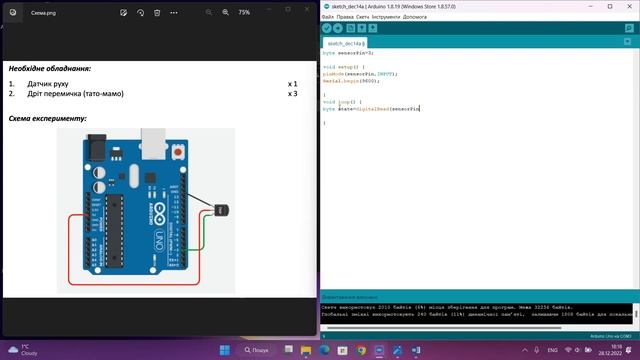Click the console horizontal scrollbar
Image resolution: width=640 pixels, height=360 pixels.
444,328
